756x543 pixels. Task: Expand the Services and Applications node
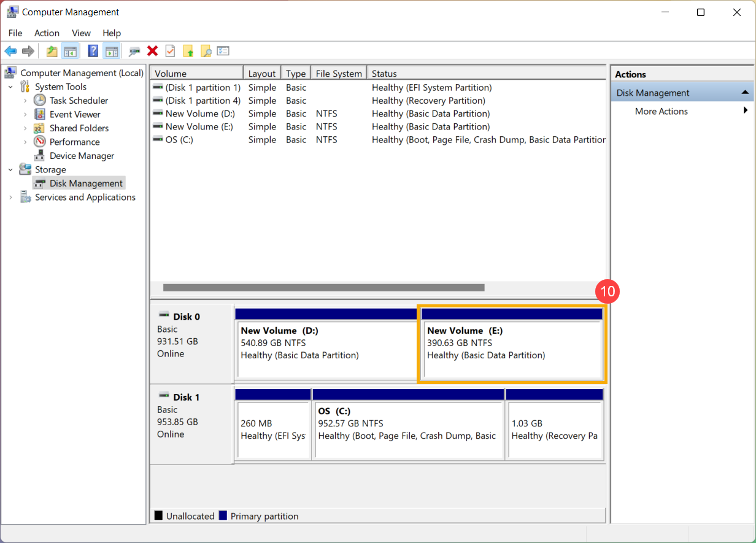pyautogui.click(x=10, y=197)
